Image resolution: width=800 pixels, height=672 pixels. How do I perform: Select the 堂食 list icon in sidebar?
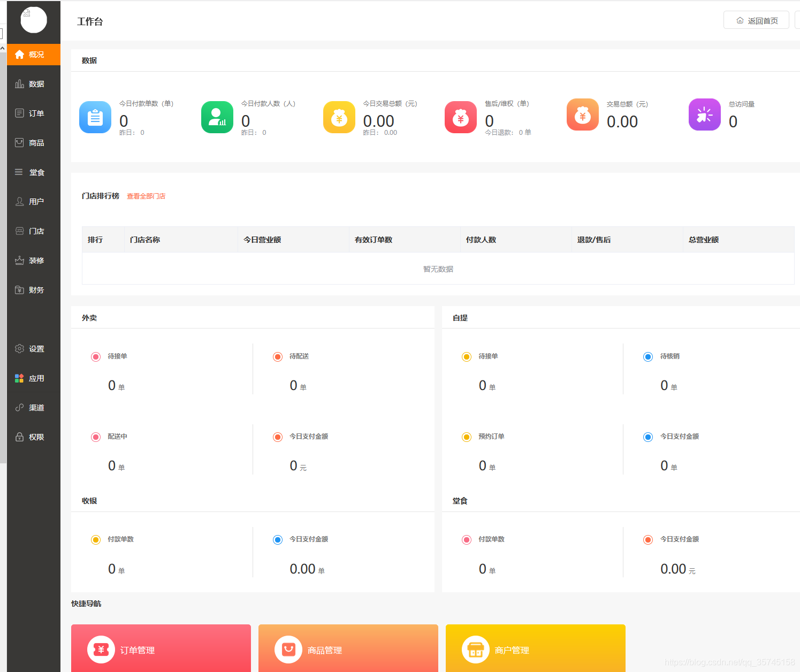point(19,172)
